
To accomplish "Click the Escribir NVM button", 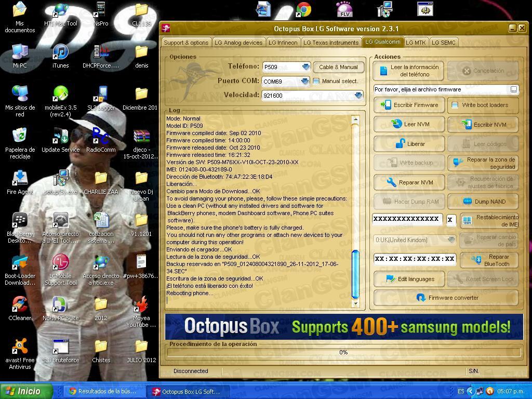I will tap(483, 125).
